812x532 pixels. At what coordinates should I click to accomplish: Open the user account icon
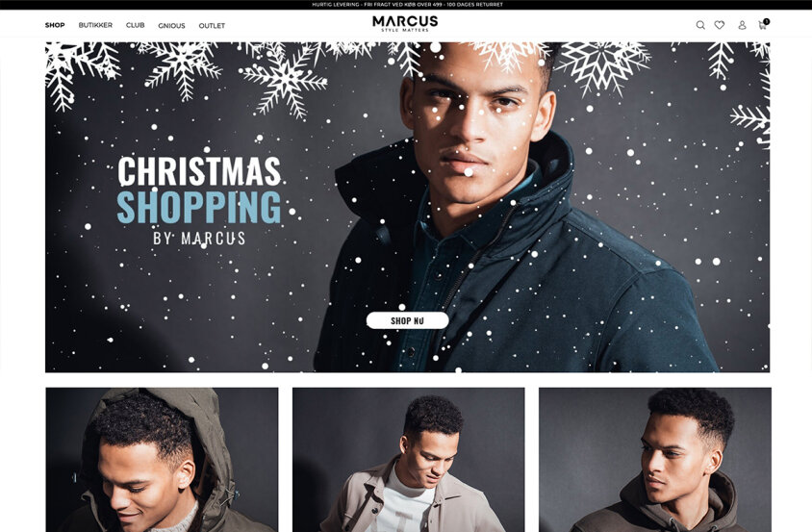click(x=742, y=25)
